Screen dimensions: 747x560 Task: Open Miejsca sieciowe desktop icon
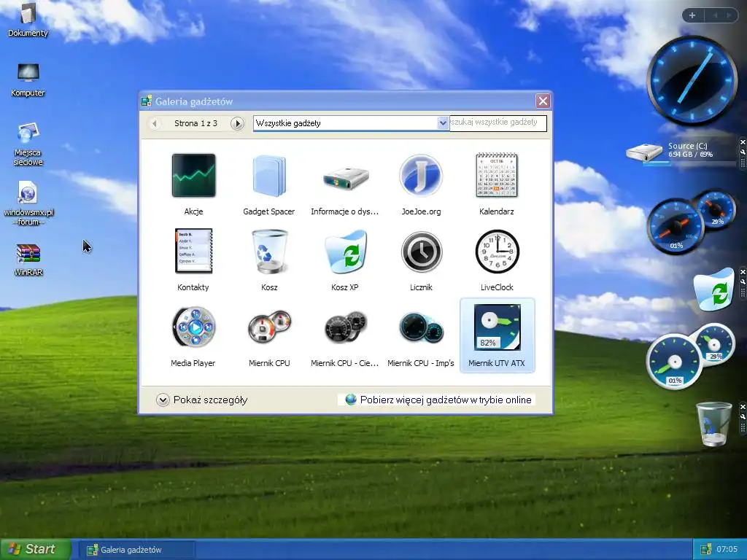28,144
